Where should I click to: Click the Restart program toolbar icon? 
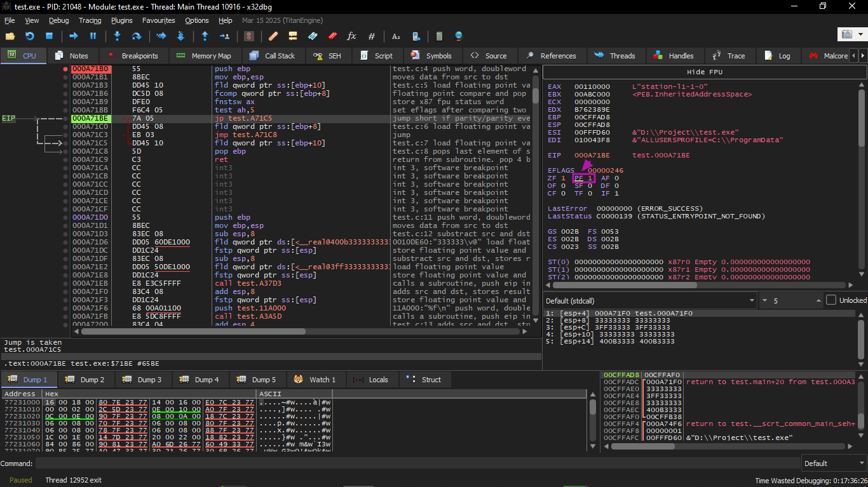click(29, 36)
